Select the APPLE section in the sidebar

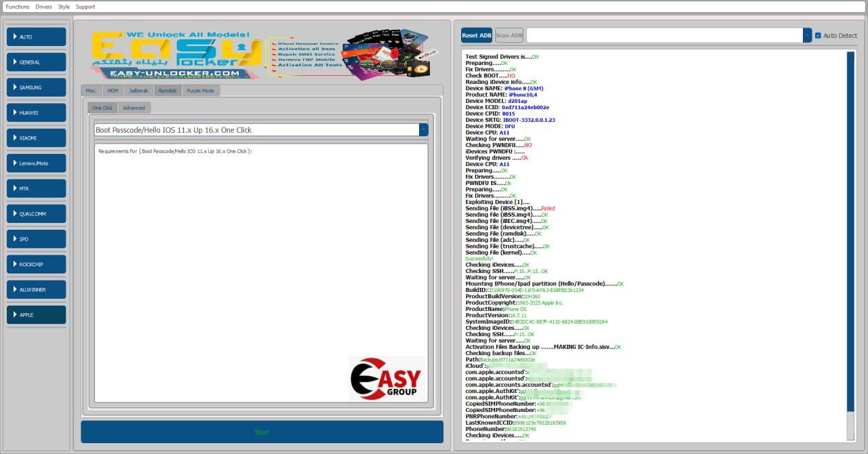pyautogui.click(x=37, y=315)
